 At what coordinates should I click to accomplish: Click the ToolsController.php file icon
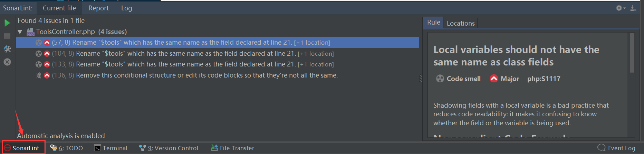click(30, 32)
